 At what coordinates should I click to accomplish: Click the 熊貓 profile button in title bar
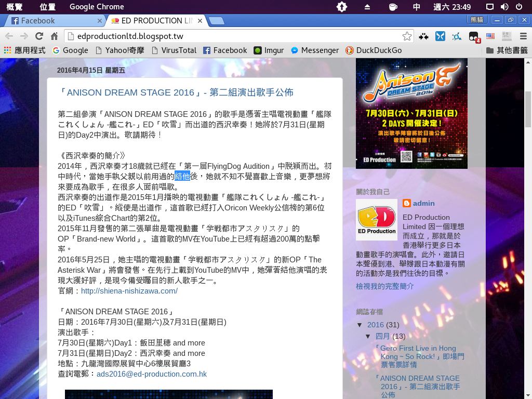477,20
